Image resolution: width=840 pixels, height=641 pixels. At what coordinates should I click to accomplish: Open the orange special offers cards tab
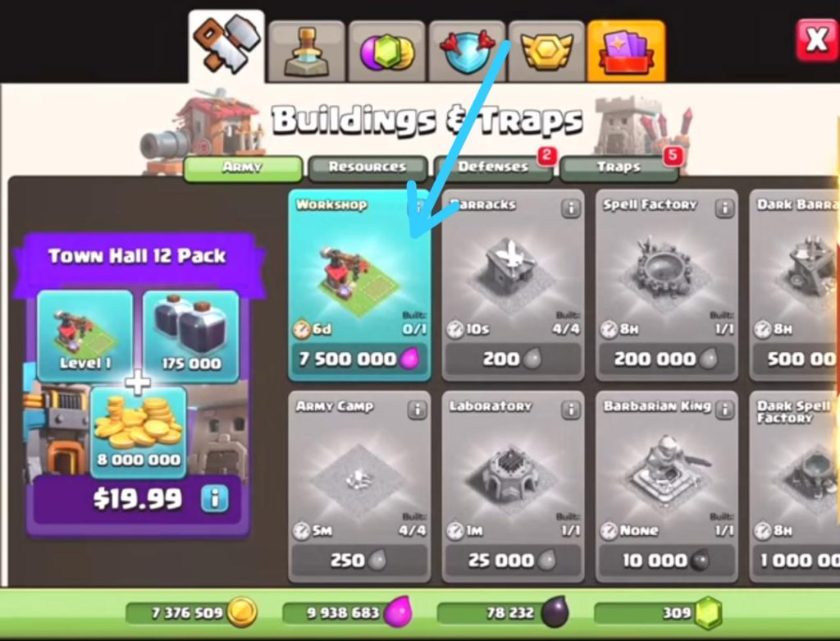coord(626,52)
